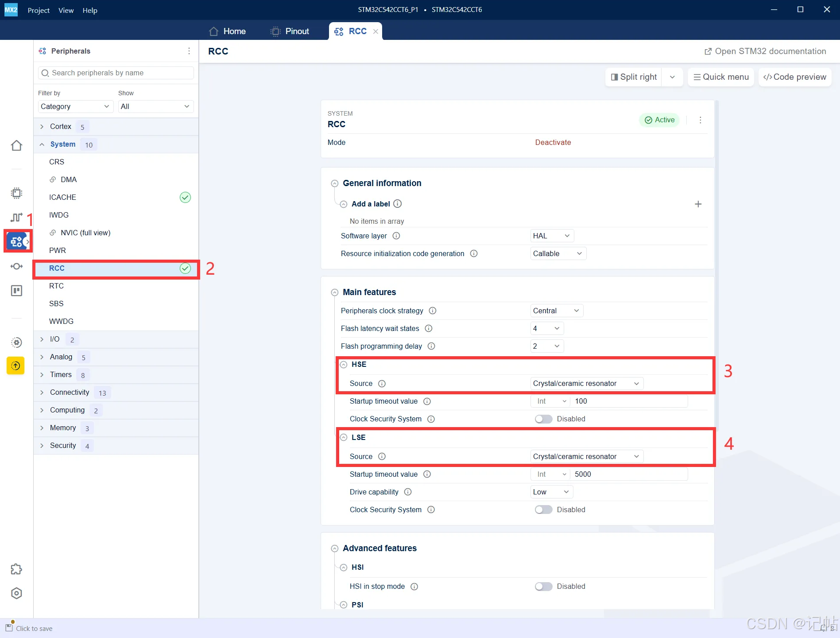Click the Search peripherals by name field
Screen dimensions: 840x638
(116, 73)
